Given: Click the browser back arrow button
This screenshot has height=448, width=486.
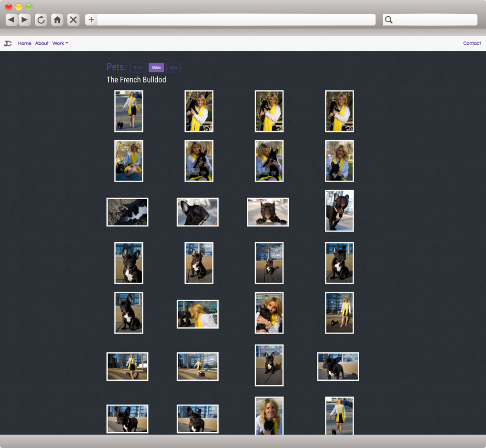Looking at the screenshot, I should tap(11, 20).
